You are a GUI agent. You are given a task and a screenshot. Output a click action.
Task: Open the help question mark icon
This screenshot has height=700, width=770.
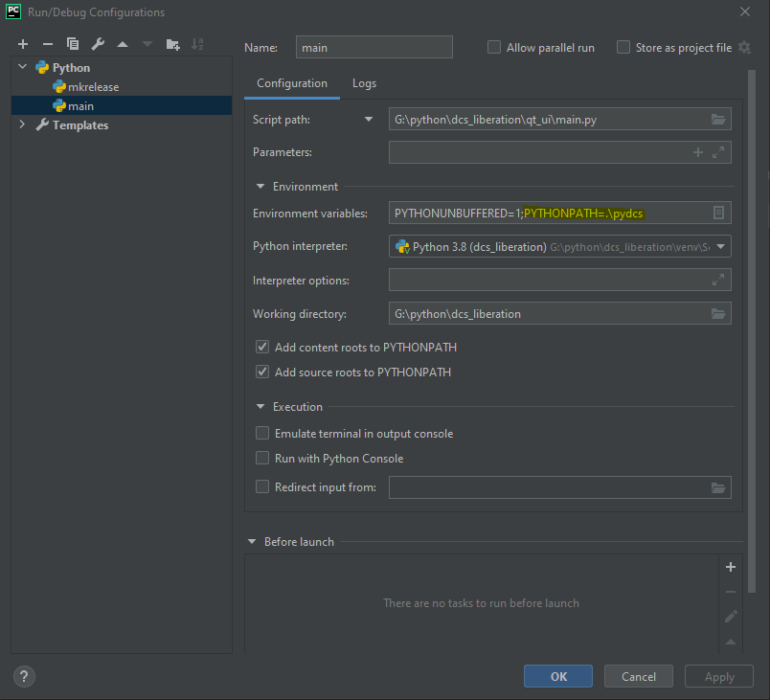coord(23,676)
